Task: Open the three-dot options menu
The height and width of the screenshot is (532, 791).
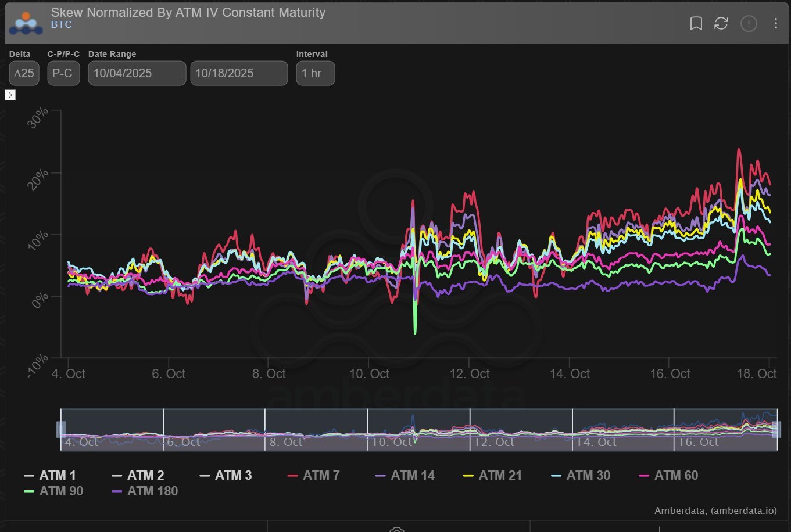Action: tap(776, 23)
